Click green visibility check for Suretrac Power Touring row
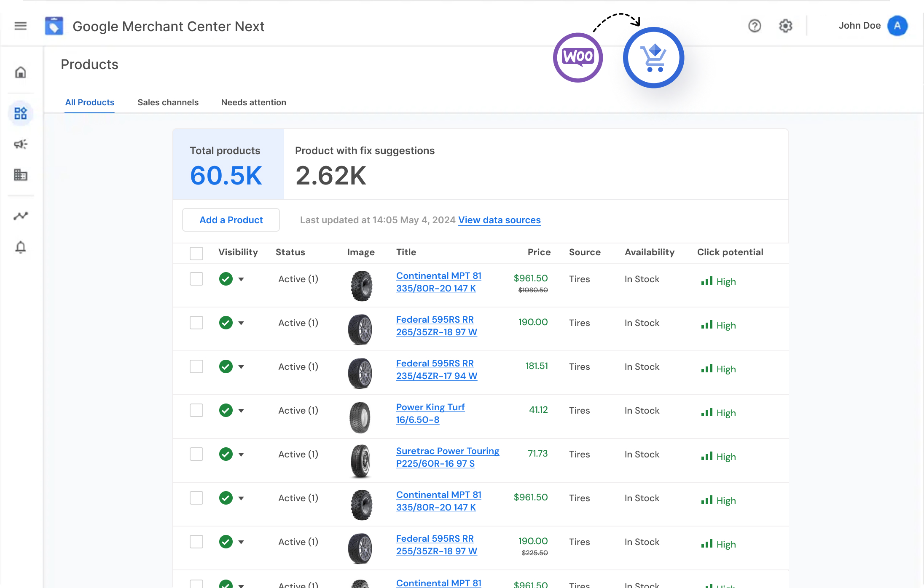This screenshot has height=588, width=924. 226,454
